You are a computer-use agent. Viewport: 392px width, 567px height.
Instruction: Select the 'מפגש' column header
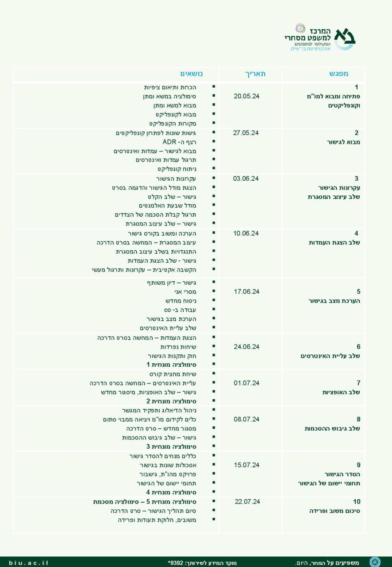(x=338, y=74)
